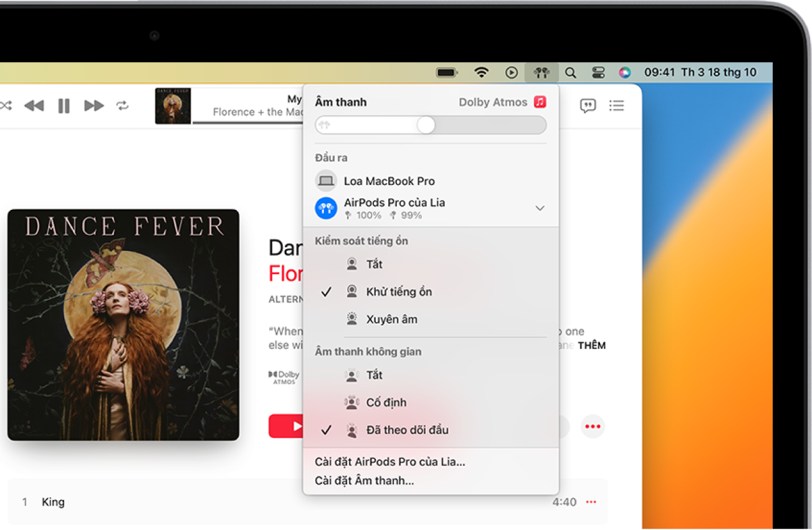
Task: Pause the current song
Action: click(x=64, y=106)
